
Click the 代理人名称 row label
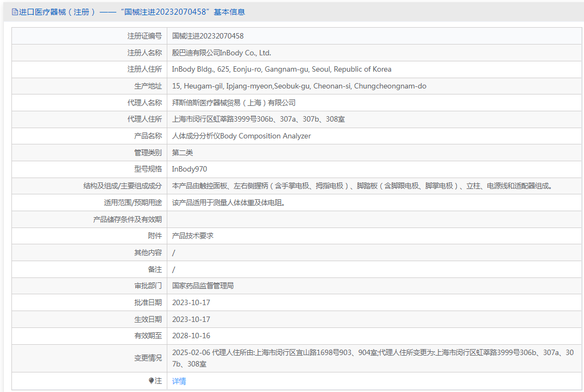145,103
